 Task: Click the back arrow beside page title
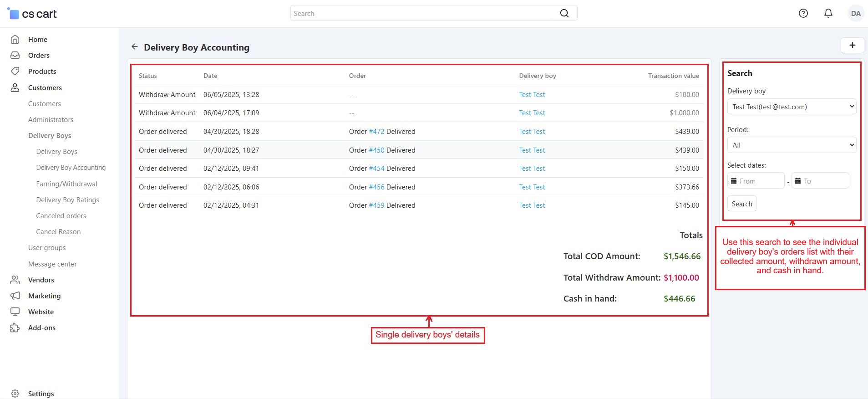[x=134, y=46]
